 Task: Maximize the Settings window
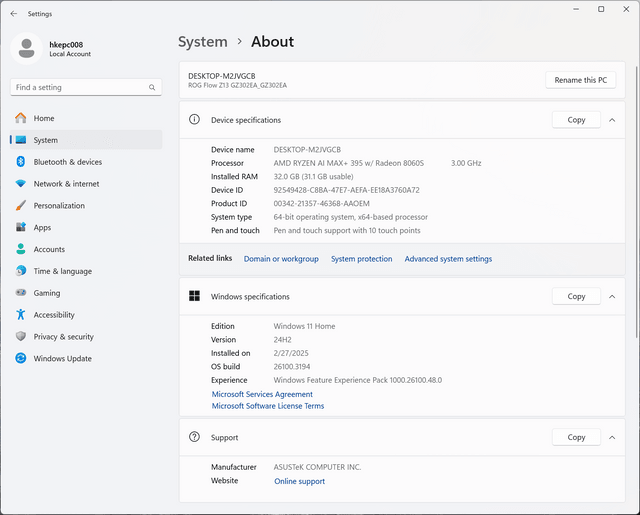pyautogui.click(x=601, y=9)
